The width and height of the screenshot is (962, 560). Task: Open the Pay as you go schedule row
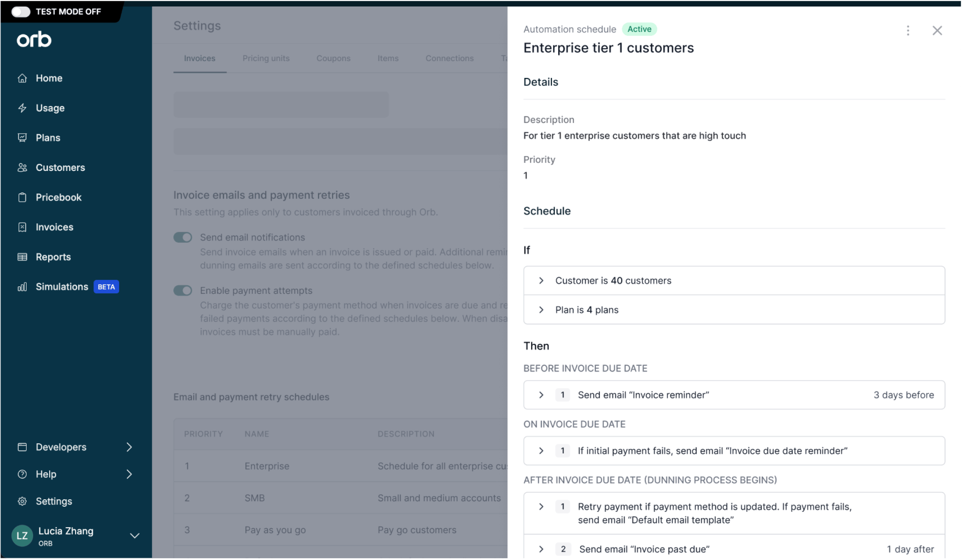pos(340,530)
